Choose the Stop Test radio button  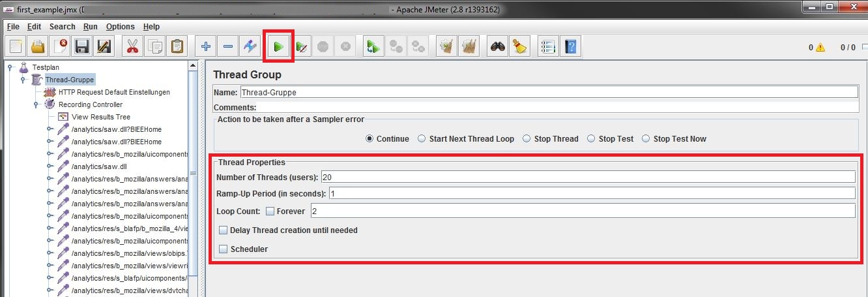point(590,138)
